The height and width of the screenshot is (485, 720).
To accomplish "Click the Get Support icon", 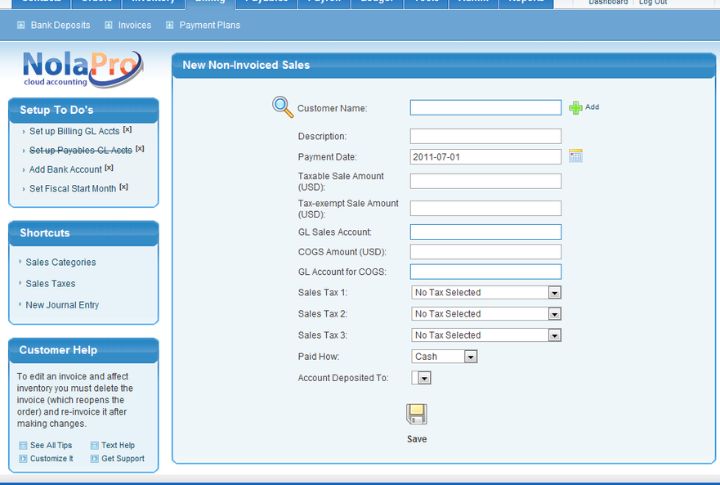I will click(94, 458).
